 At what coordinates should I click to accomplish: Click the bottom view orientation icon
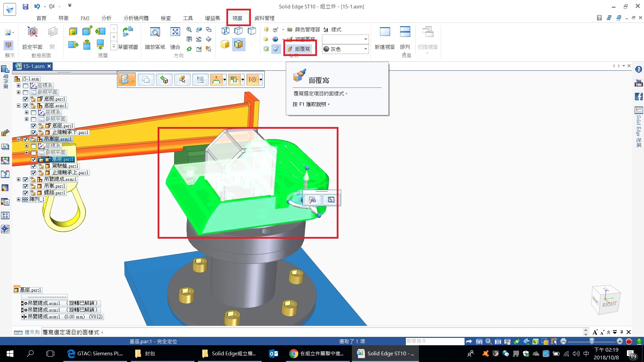point(100,44)
